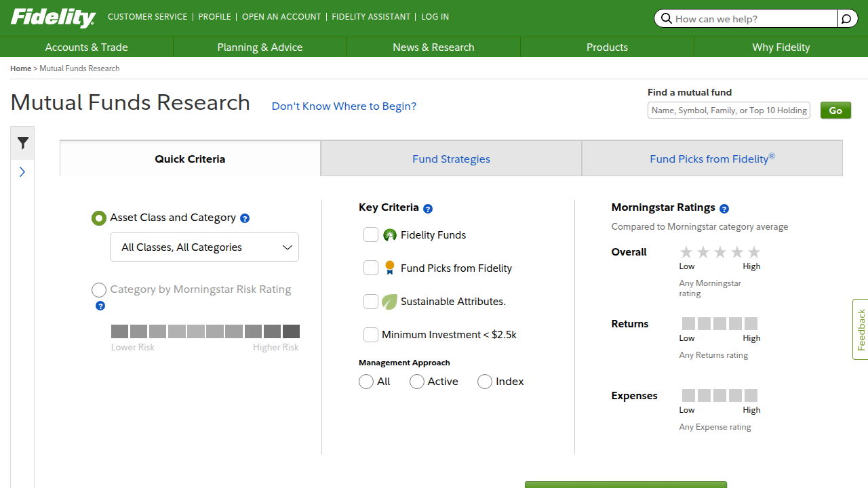Viewport: 868px width, 488px height.
Task: Click the Go button
Action: pyautogui.click(x=835, y=110)
